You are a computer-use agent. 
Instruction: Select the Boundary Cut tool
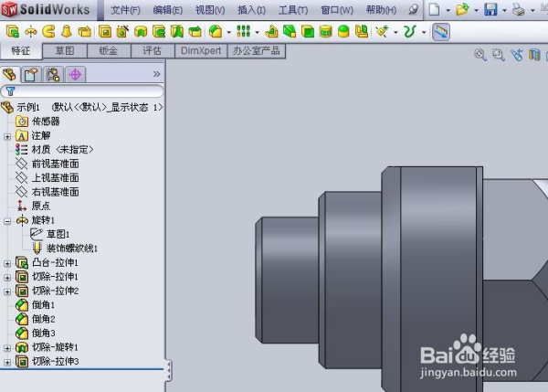195,32
